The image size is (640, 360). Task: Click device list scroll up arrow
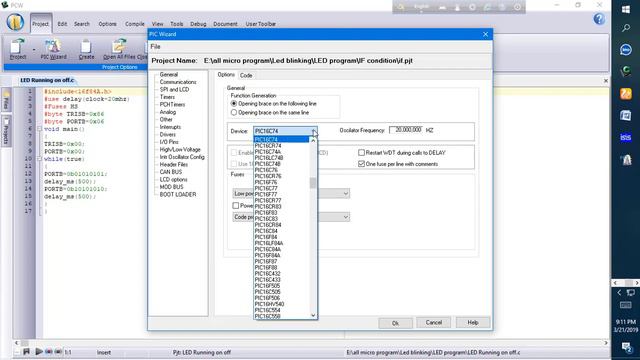pos(313,140)
